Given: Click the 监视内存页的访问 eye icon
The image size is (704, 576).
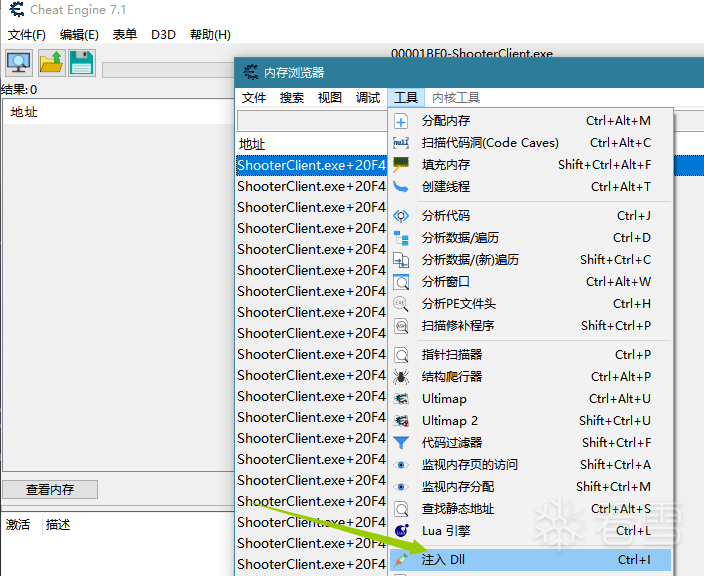Looking at the screenshot, I should [x=401, y=465].
